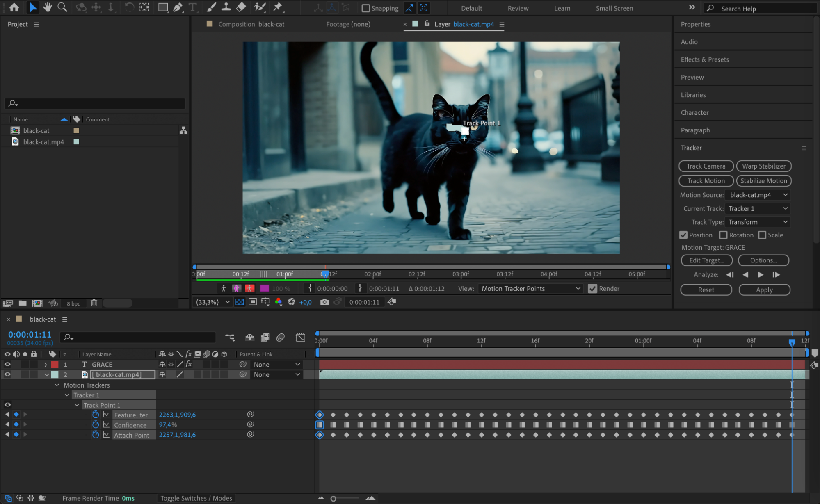820x504 pixels.
Task: Select the Hand tool in toolbar
Action: click(48, 7)
